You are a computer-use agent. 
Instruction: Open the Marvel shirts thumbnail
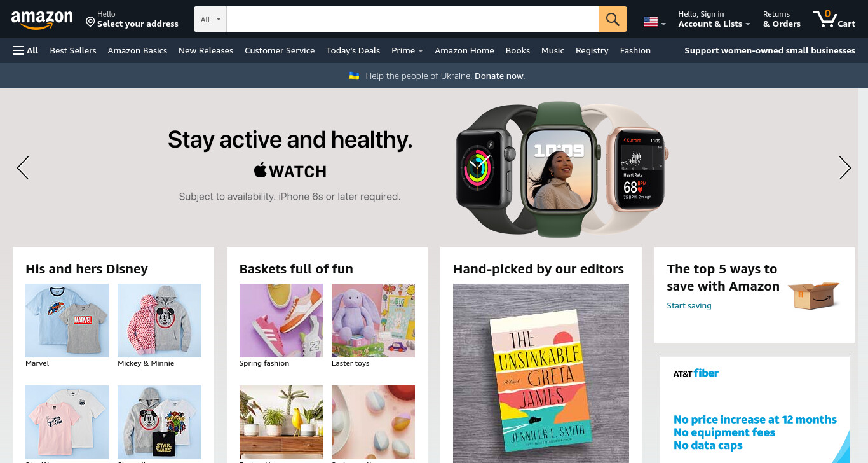click(67, 321)
